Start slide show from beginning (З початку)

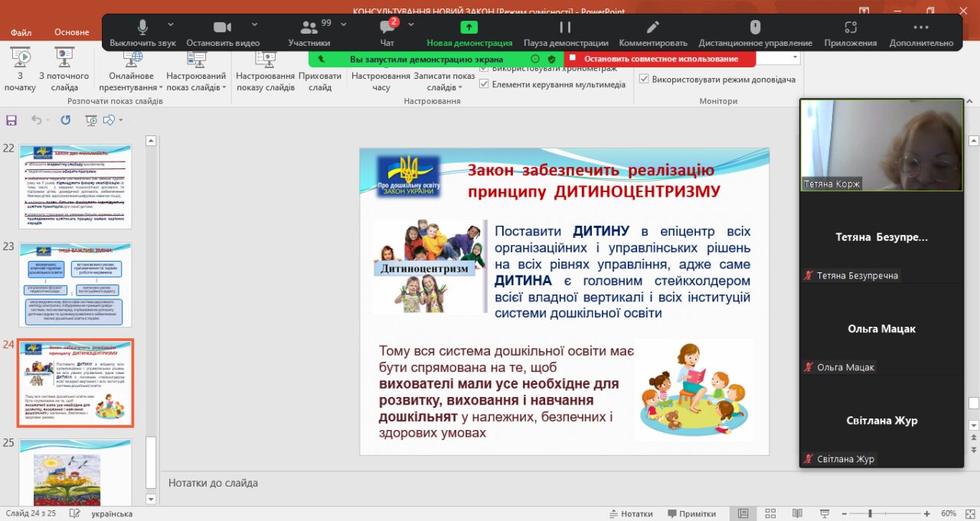(20, 70)
